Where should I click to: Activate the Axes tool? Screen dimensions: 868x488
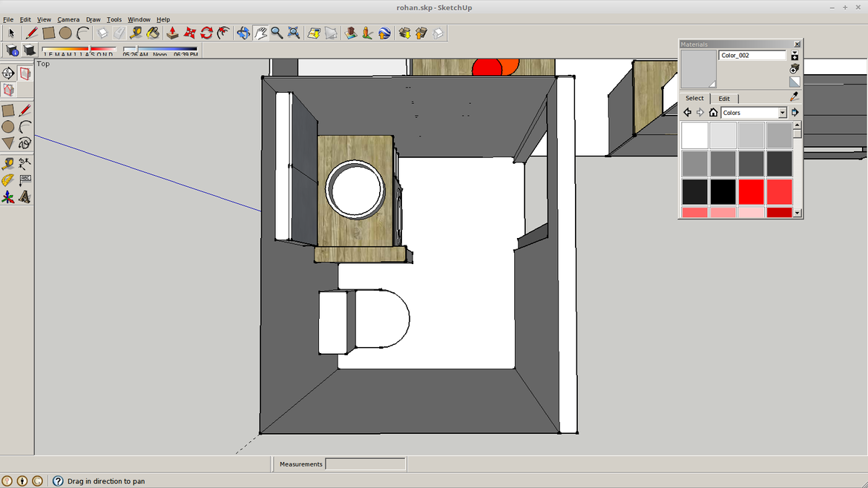coord(8,197)
